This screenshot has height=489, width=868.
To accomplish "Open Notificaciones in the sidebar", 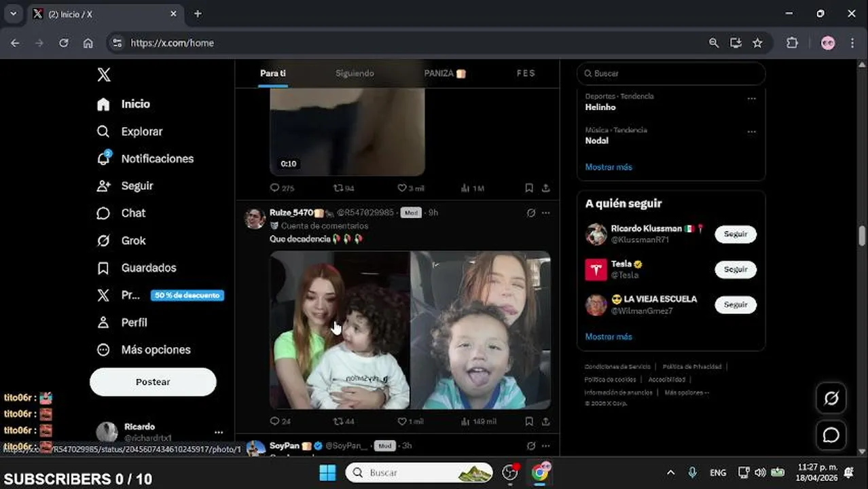I will point(145,159).
